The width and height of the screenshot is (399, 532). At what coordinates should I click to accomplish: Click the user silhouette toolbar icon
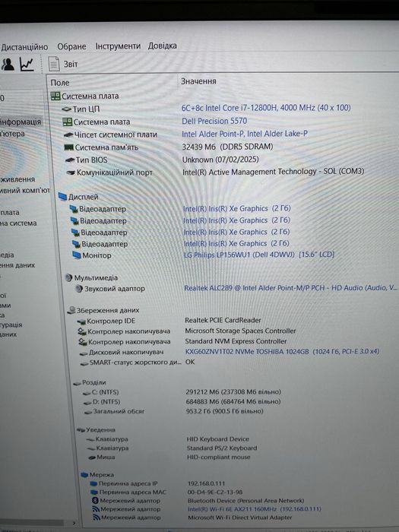point(8,64)
